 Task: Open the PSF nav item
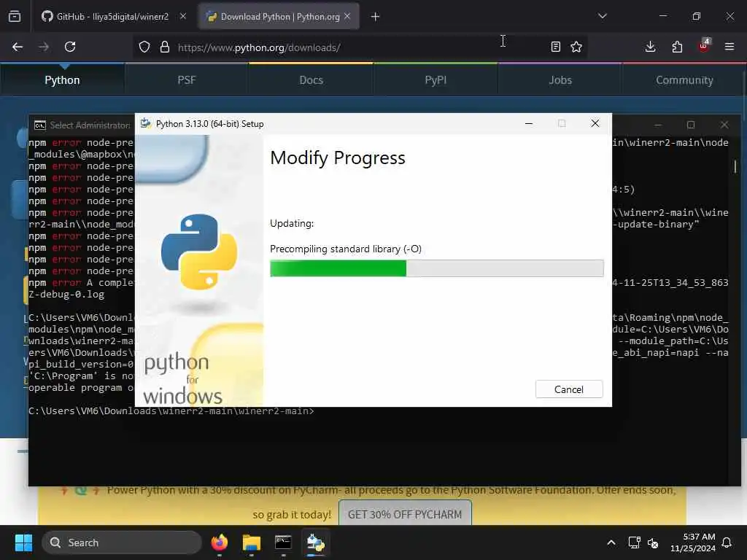[x=187, y=80]
